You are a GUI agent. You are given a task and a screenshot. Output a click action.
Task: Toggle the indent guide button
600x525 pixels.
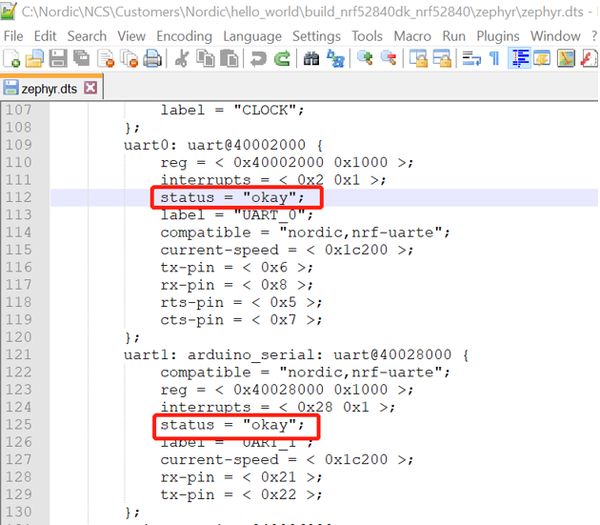[x=519, y=59]
